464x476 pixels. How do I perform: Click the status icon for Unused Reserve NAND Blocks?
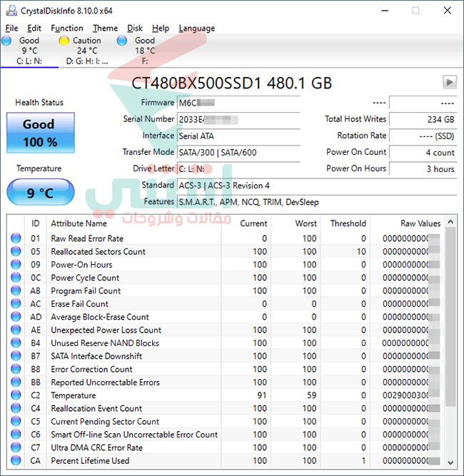(16, 343)
